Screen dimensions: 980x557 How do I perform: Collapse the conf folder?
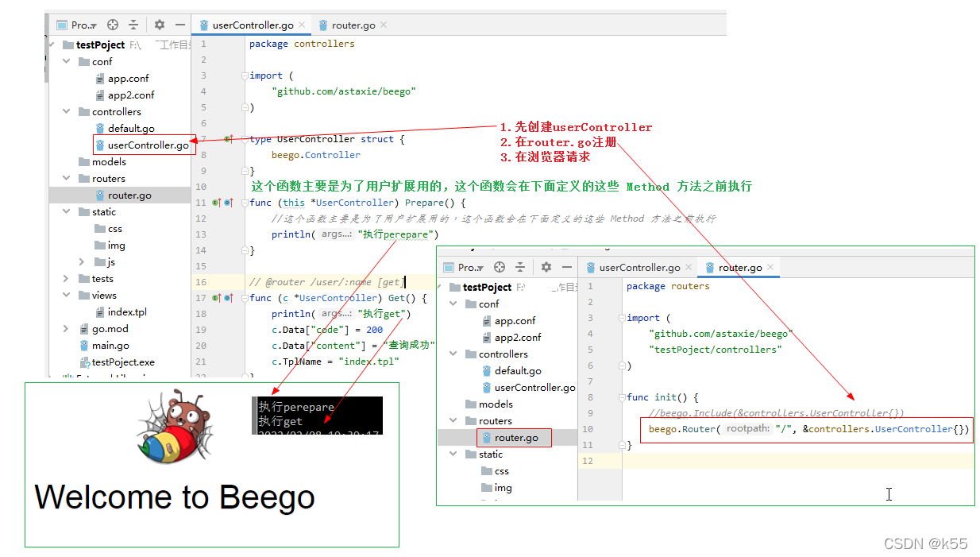point(66,61)
